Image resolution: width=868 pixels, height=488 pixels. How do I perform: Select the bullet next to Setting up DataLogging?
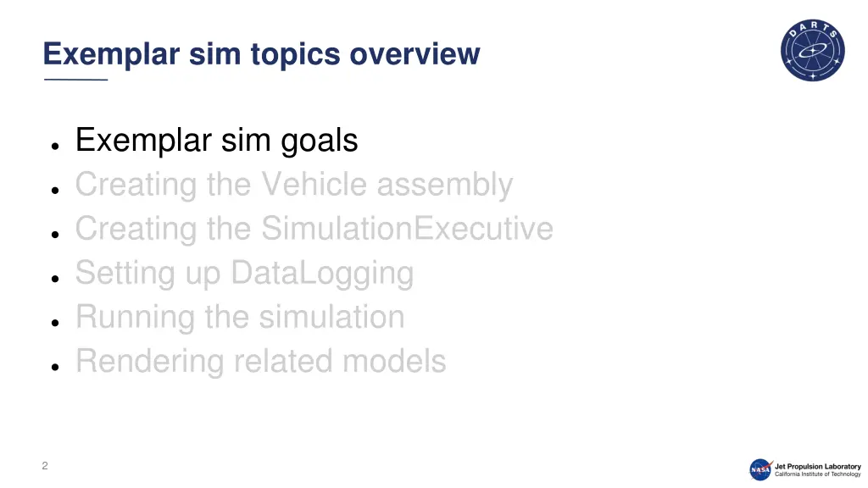[x=54, y=278]
